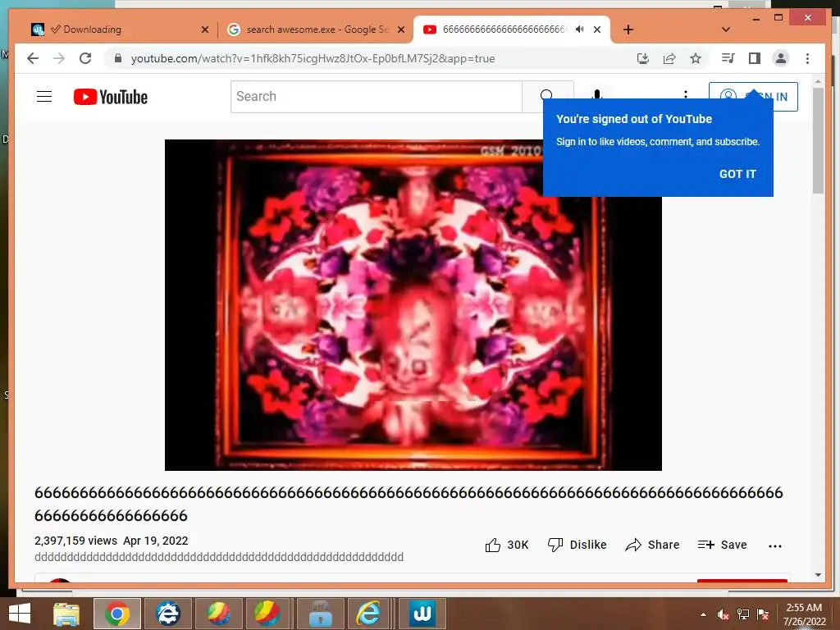
Task: Open YouTube settings three-dot icon
Action: [x=686, y=95]
